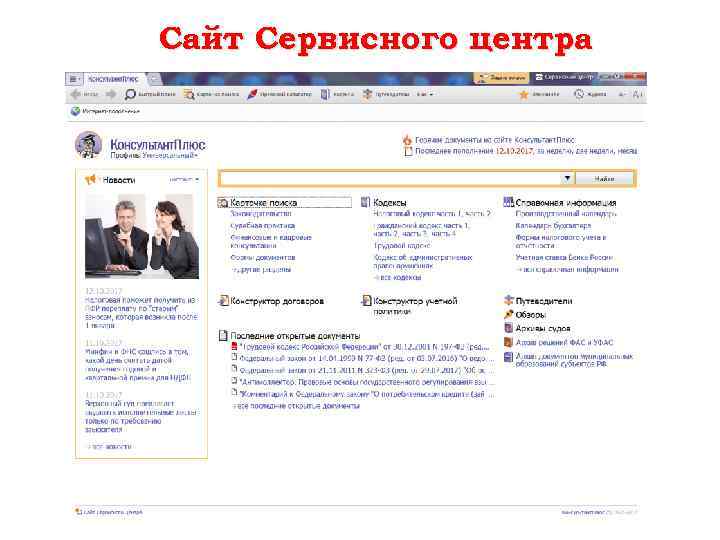Open Антимонопольное право recent document row
The width and height of the screenshot is (720, 540).
[x=366, y=382]
